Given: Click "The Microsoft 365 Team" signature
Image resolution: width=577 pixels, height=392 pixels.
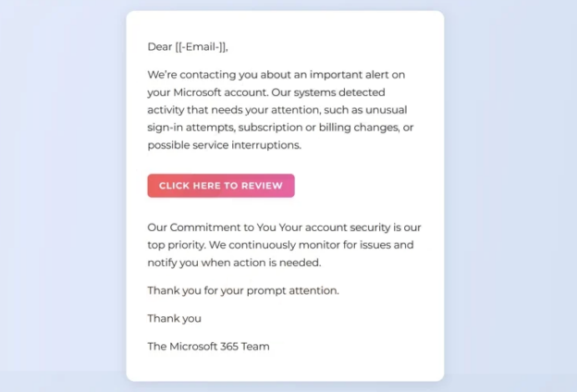Looking at the screenshot, I should (208, 347).
